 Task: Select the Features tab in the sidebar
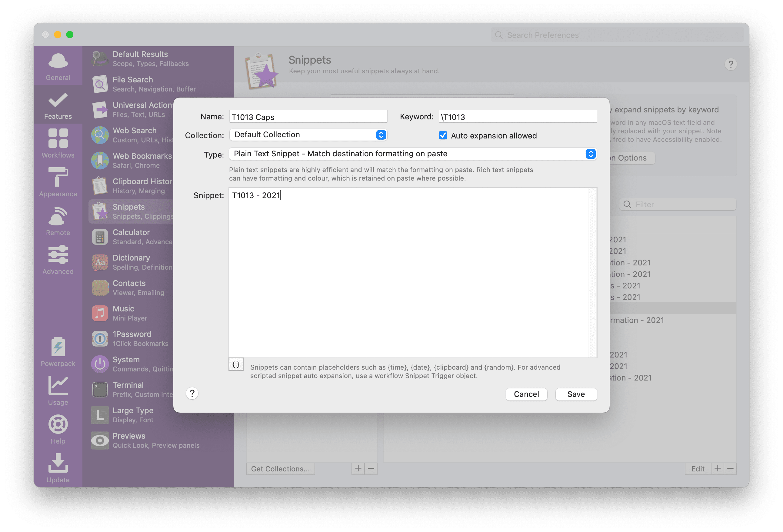tap(58, 105)
